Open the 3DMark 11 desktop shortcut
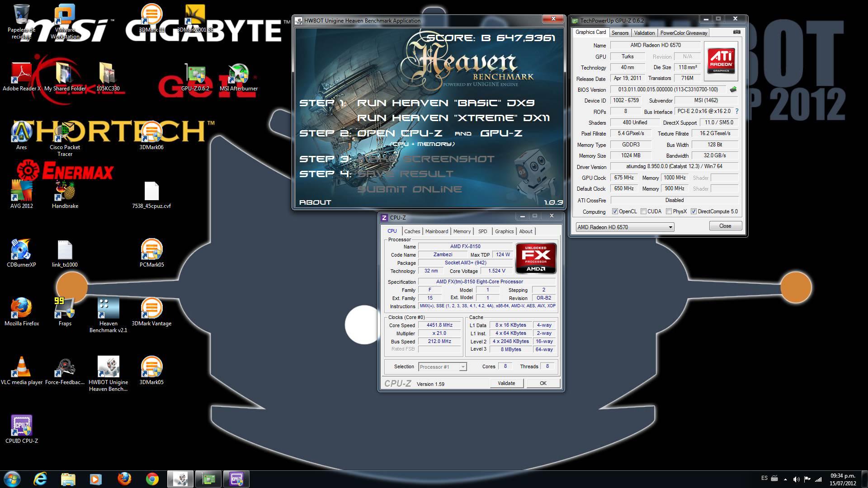868x488 pixels. point(151,18)
